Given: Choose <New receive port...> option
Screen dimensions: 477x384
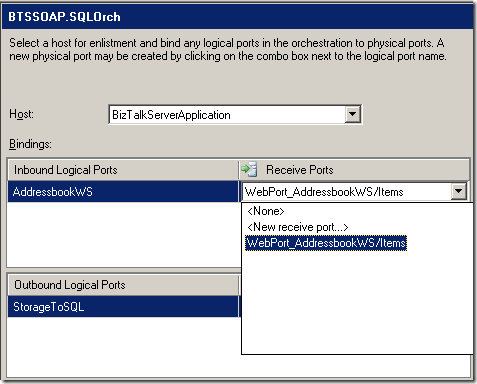Looking at the screenshot, I should pos(298,227).
